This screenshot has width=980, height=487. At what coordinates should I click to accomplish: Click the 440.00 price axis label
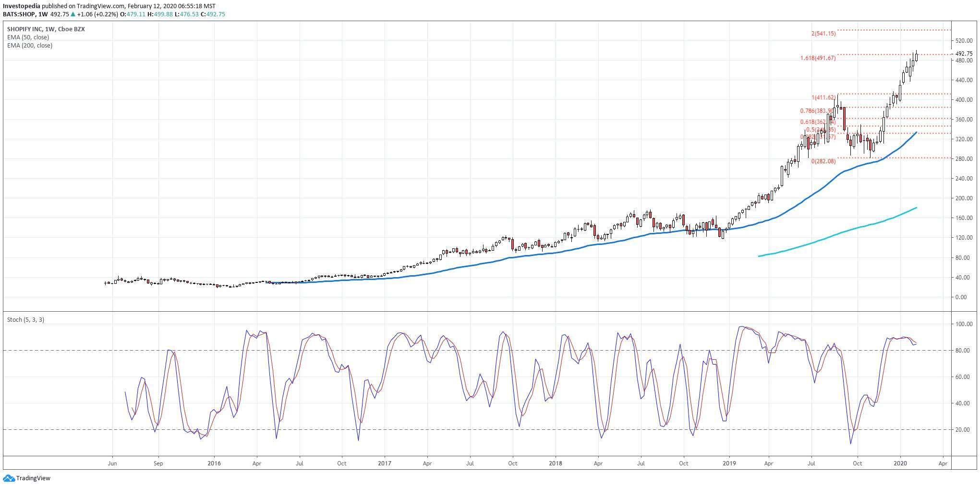pos(964,80)
